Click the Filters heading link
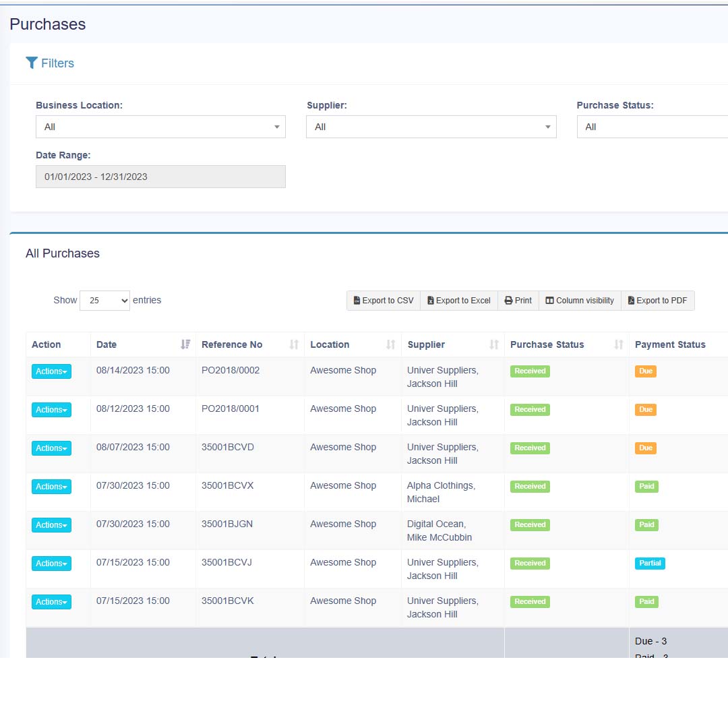The image size is (728, 728). (57, 63)
